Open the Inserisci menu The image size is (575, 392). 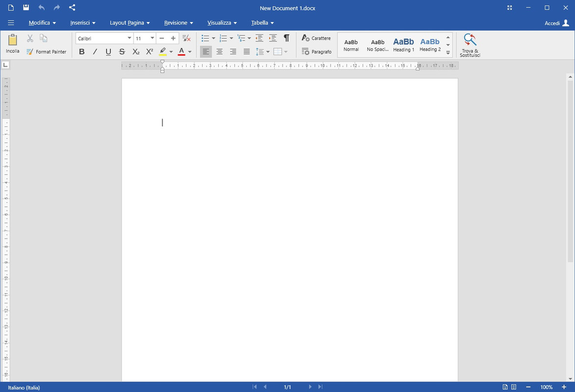(83, 23)
